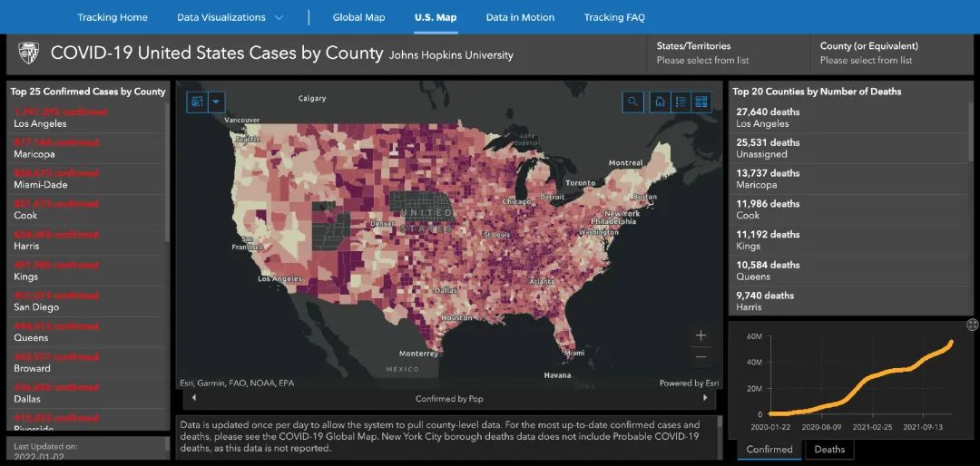The width and height of the screenshot is (980, 466).
Task: Expand the Data Visualizations menu
Action: point(230,17)
